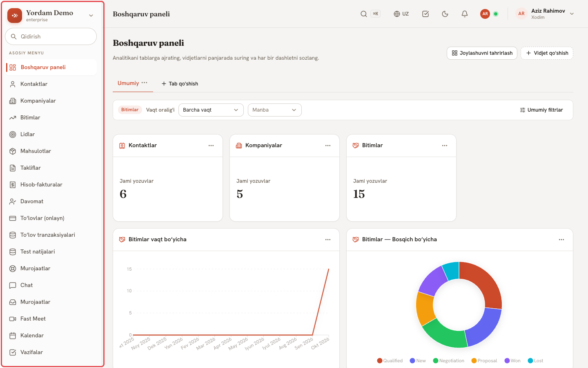This screenshot has width=588, height=368.
Task: Open Kontaktlar in the sidebar
Action: pyautogui.click(x=51, y=84)
